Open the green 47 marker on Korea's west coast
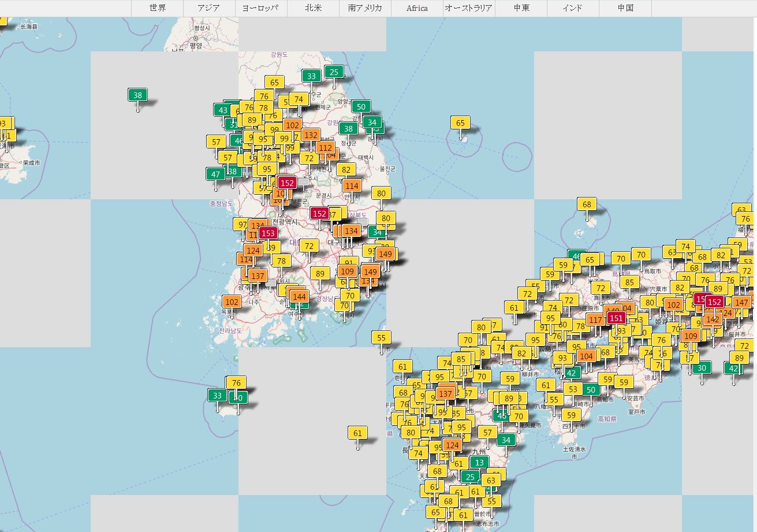Image resolution: width=757 pixels, height=532 pixels. [216, 174]
